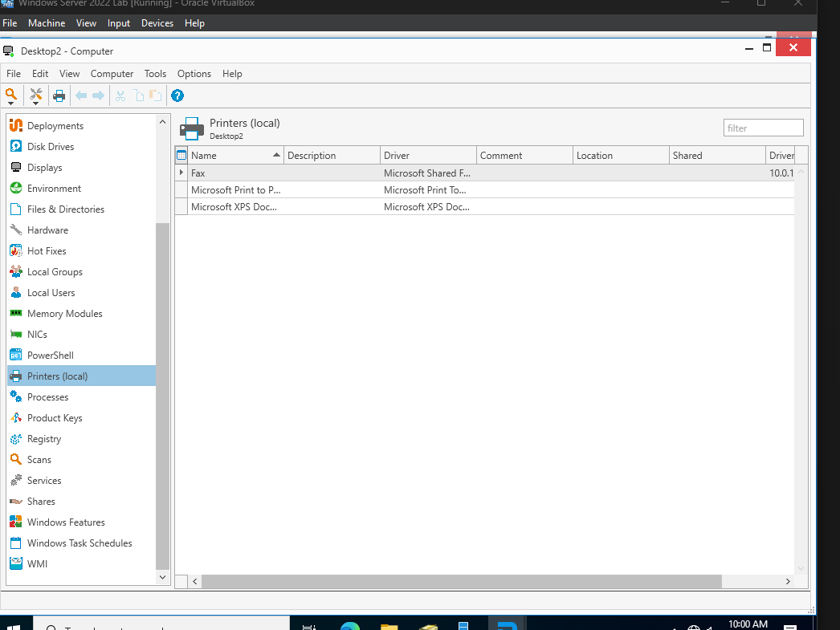This screenshot has width=840, height=630.
Task: Open the Scans magnifier icon
Action: click(16, 459)
